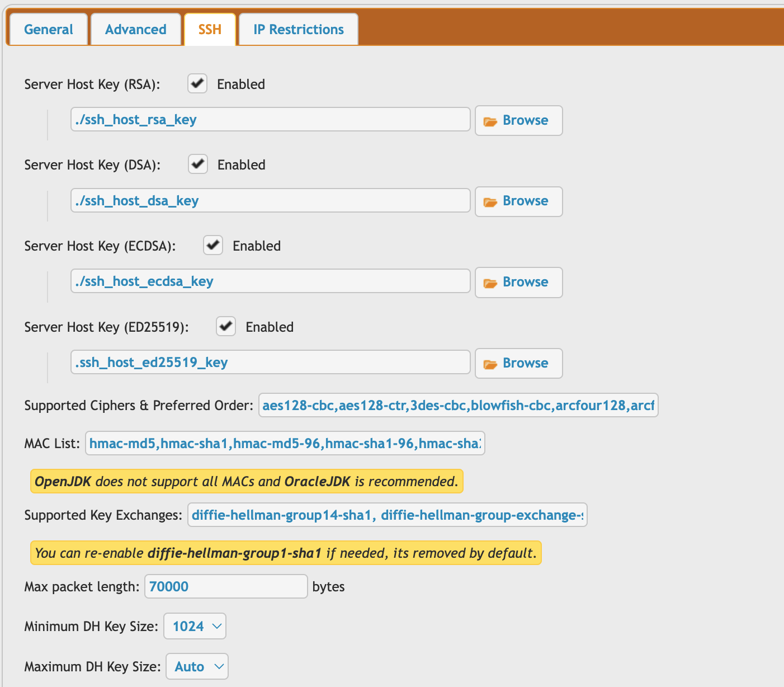Screen dimensions: 784x687
Task: Click the ./ssh_host_rsa_key path field
Action: (270, 119)
